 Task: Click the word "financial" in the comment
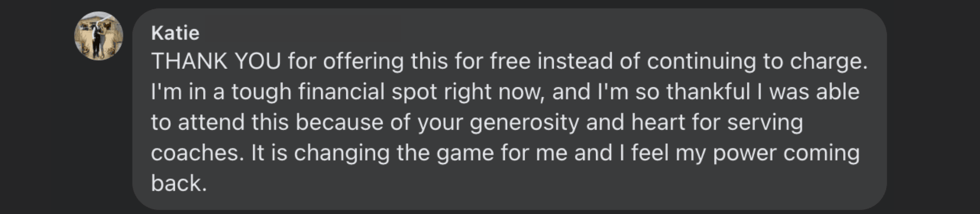tap(341, 92)
